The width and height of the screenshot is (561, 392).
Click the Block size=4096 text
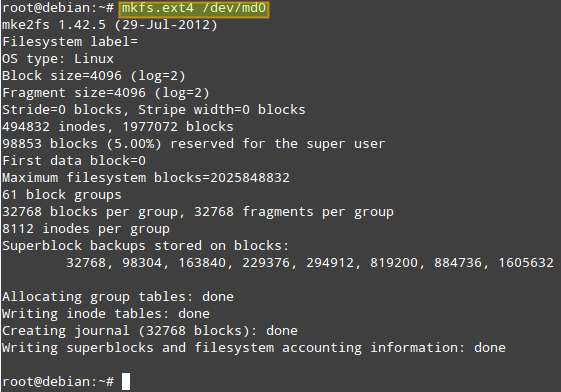pos(62,76)
